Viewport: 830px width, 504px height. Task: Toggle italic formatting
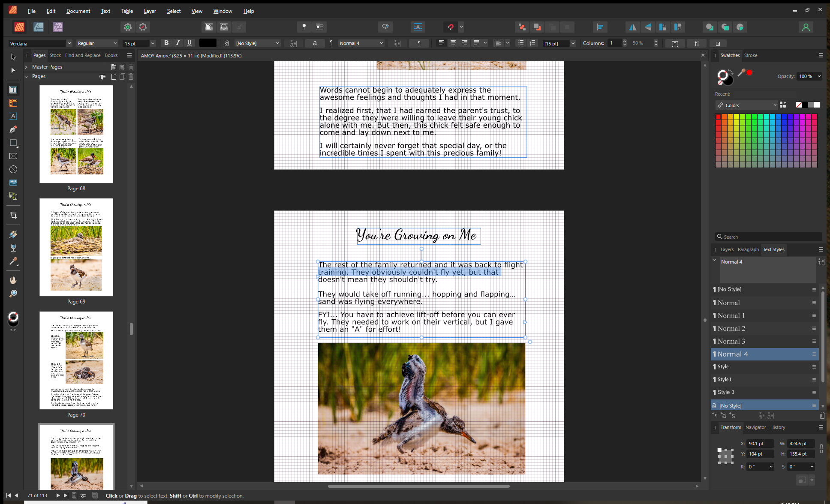(177, 43)
